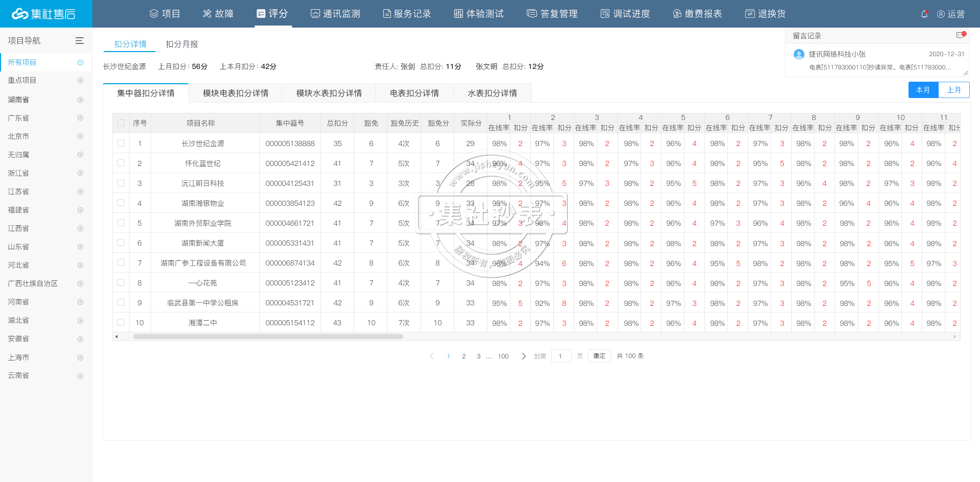The image size is (980, 482).
Task: Select the checkbox for 湘潭二中 row
Action: point(121,323)
